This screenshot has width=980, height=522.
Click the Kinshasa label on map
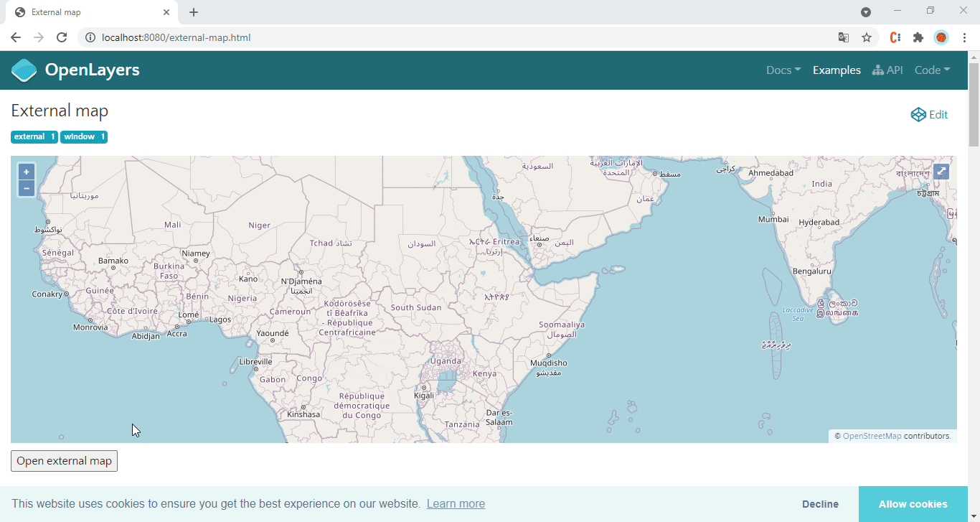point(303,414)
